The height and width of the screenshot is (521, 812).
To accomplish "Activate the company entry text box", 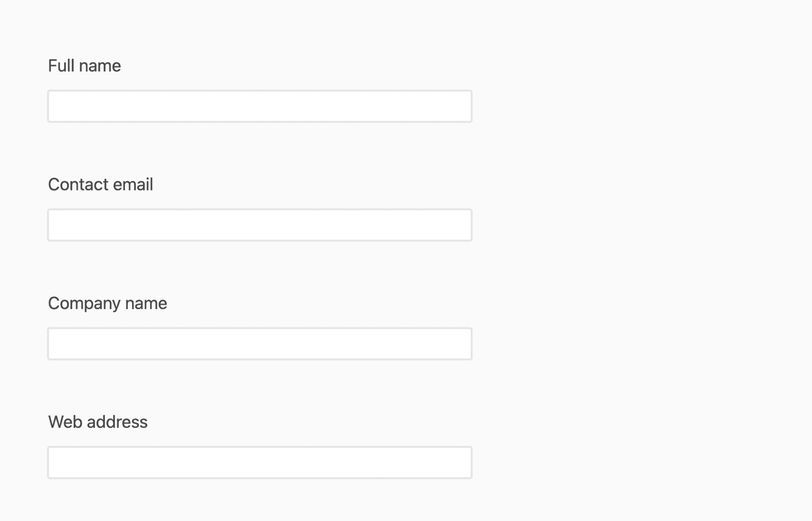I will [x=260, y=344].
